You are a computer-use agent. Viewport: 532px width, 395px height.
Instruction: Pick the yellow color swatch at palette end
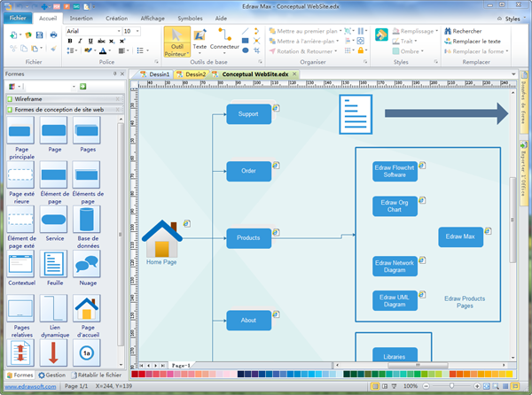pyautogui.click(x=509, y=374)
